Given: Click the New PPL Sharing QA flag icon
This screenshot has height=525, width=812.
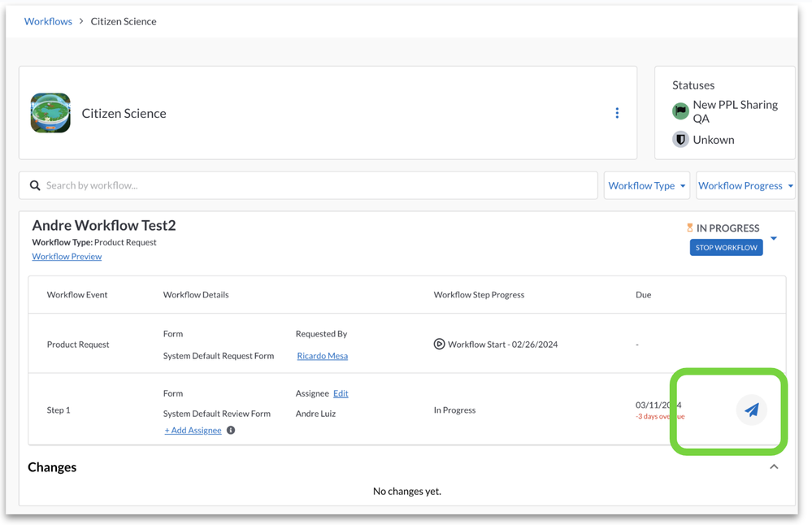Looking at the screenshot, I should (x=680, y=111).
